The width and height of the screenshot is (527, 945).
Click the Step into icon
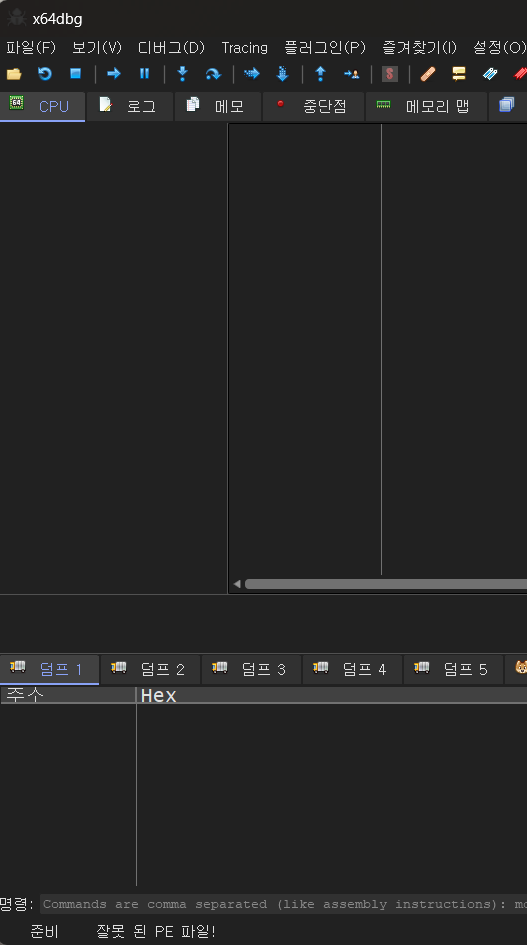click(x=182, y=74)
